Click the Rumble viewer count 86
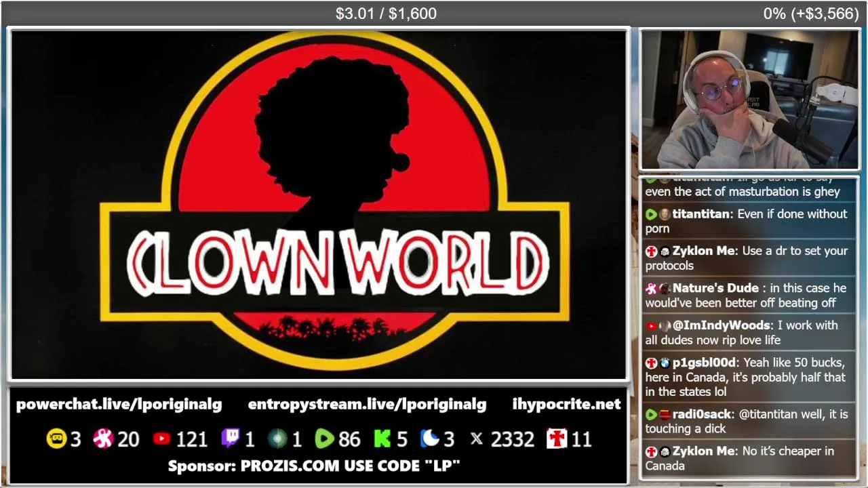The width and height of the screenshot is (868, 488). pos(349,439)
